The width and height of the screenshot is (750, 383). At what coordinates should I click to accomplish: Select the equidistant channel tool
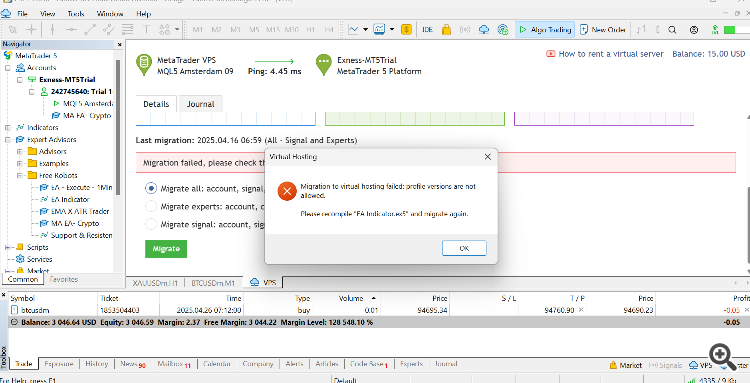point(109,30)
